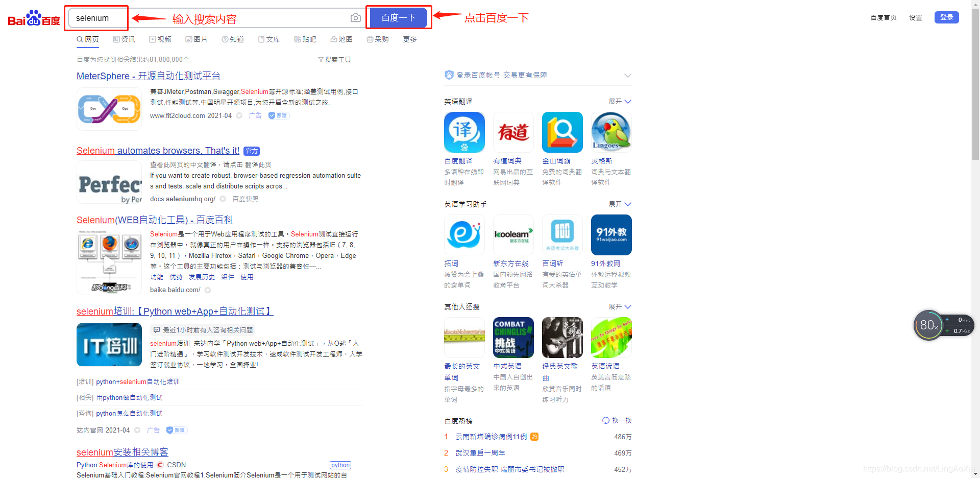Click the 换一换 refresh icon

[606, 420]
